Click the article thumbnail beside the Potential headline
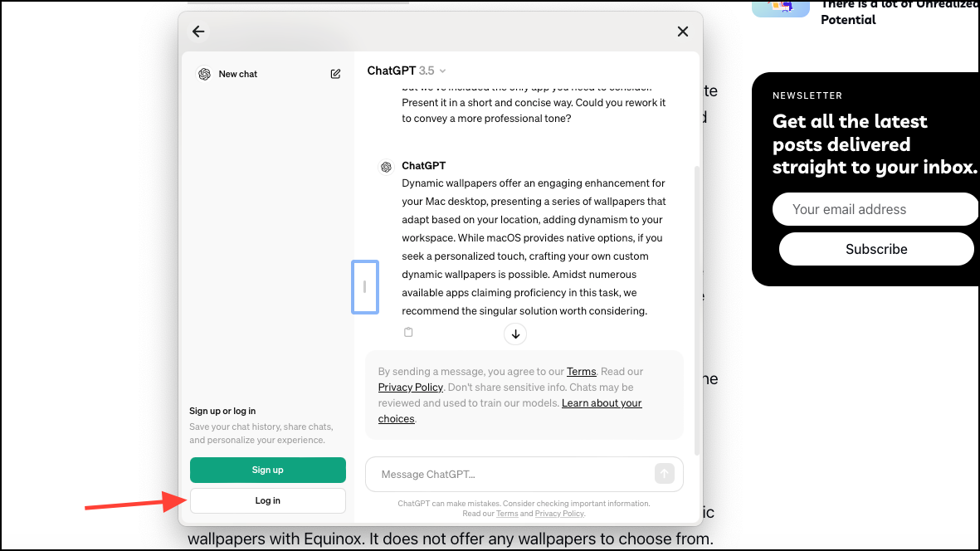Viewport: 980px width, 551px height. click(781, 8)
